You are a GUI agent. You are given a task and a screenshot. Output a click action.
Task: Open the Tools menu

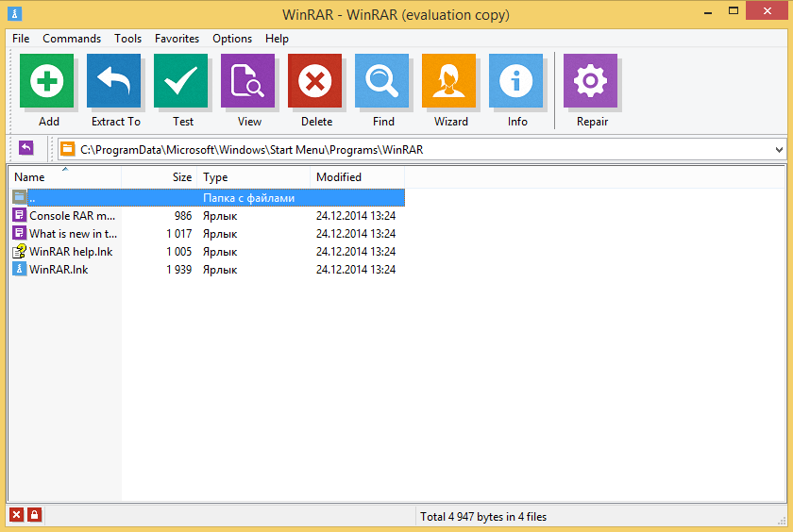click(x=128, y=39)
